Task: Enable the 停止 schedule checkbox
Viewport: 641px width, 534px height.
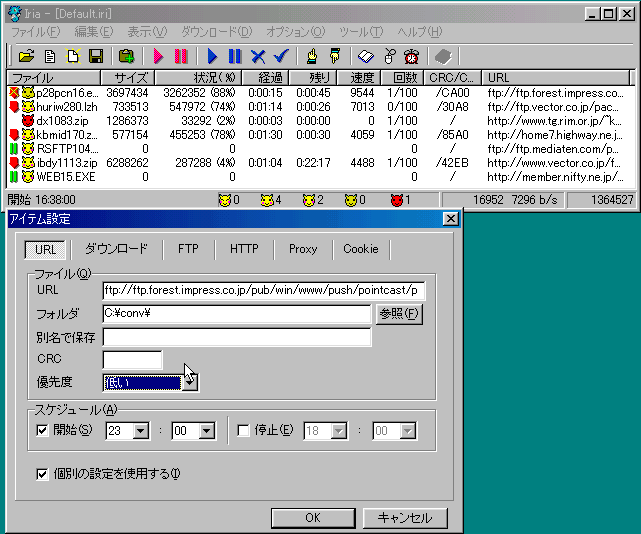Action: click(245, 430)
